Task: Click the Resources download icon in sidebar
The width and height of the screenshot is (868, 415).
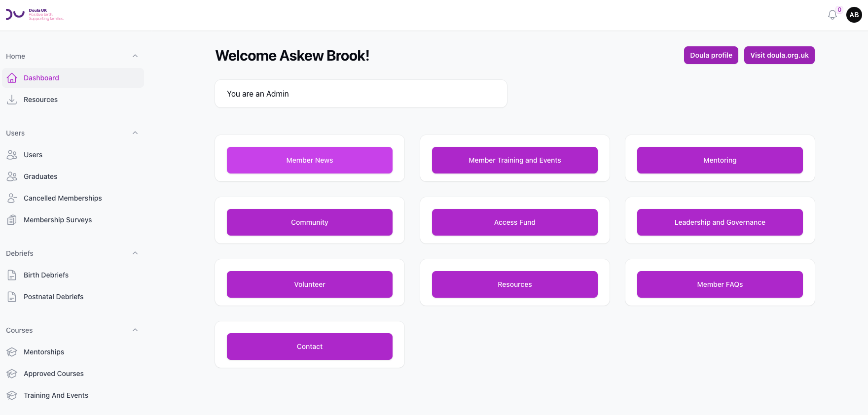Action: coord(12,100)
